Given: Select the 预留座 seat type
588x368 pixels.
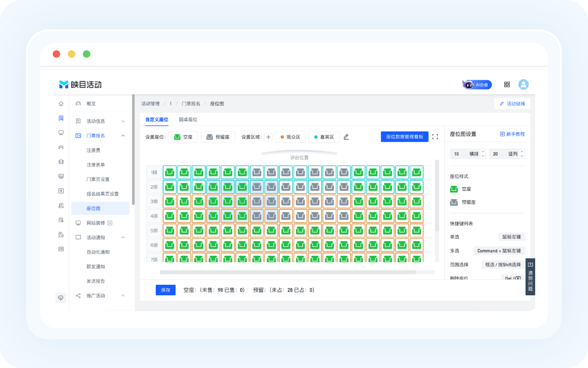Looking at the screenshot, I should tap(218, 137).
